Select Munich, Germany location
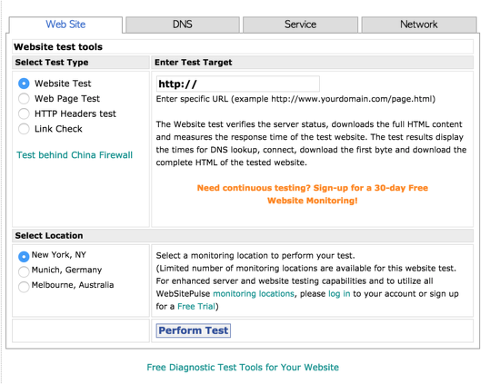The height and width of the screenshot is (384, 500). (x=24, y=271)
